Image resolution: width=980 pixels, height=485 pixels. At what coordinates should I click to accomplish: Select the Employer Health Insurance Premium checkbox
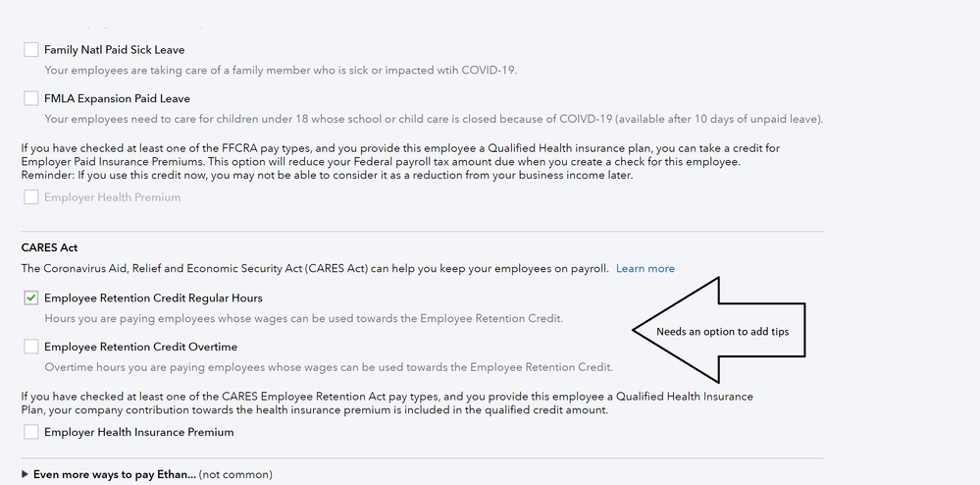tap(31, 432)
